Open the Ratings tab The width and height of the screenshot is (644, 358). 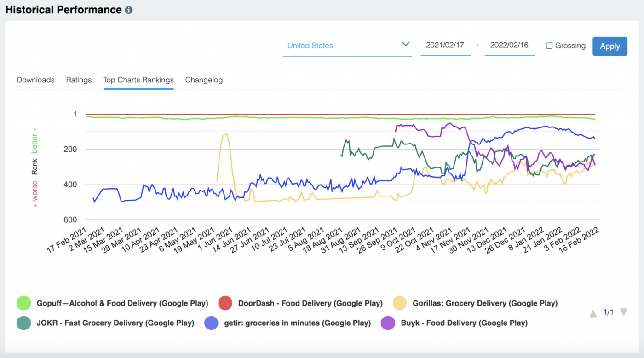79,80
